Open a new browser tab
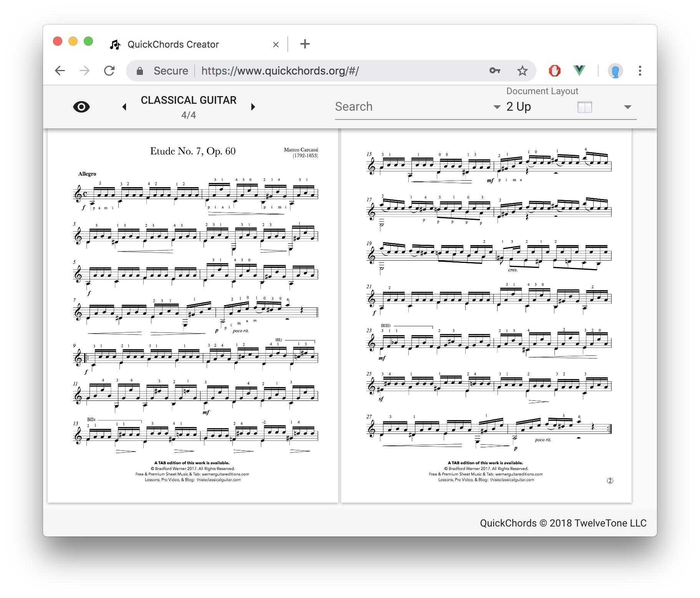Viewport: 700px width, 598px height. [305, 44]
